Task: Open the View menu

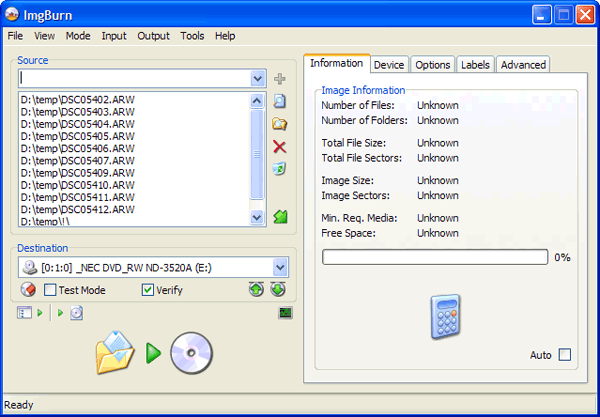Action: click(x=44, y=36)
